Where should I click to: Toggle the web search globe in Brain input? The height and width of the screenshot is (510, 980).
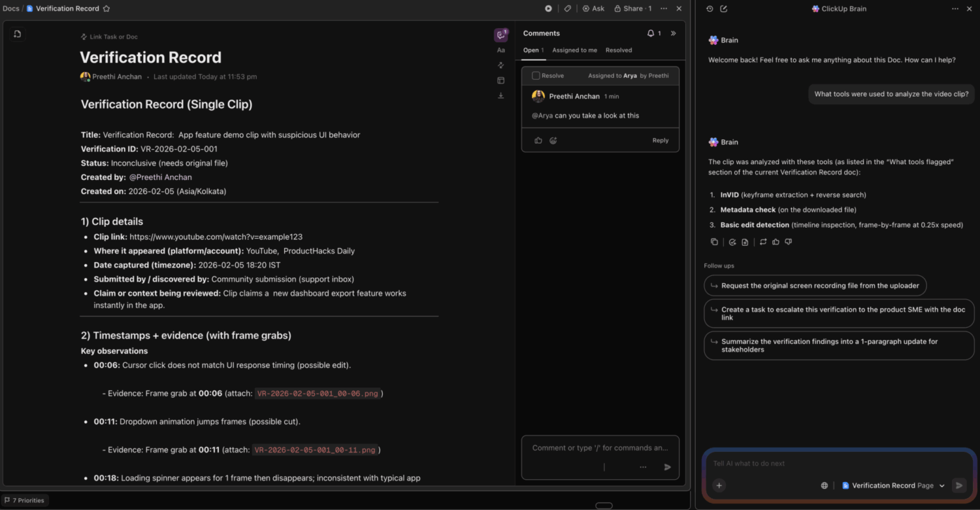(825, 485)
